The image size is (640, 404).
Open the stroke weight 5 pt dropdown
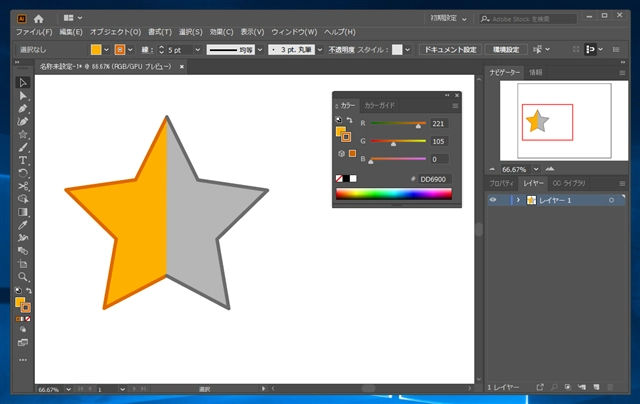198,50
